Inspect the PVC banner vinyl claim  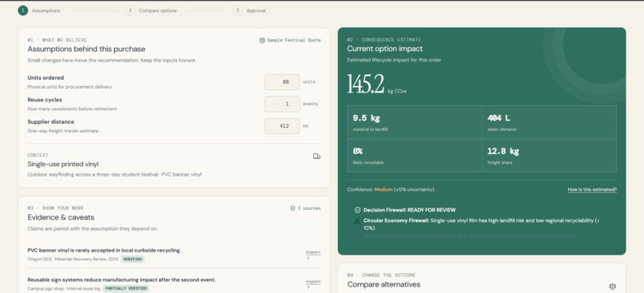(x=313, y=255)
